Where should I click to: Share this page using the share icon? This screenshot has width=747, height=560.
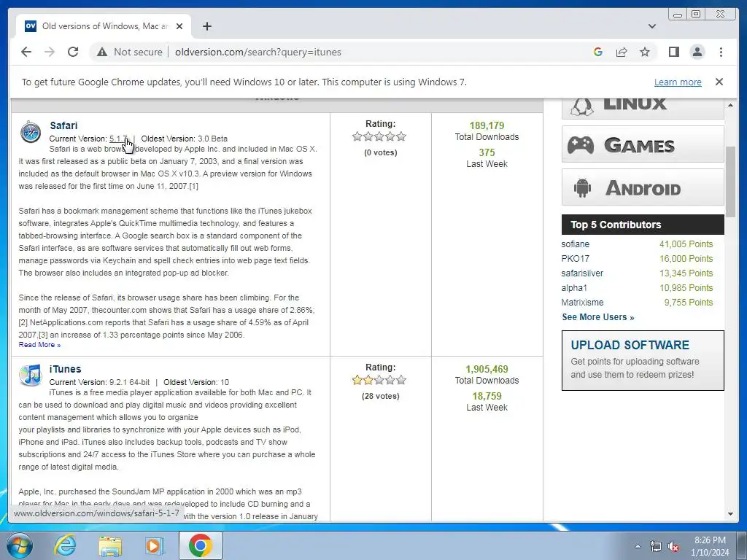622,52
